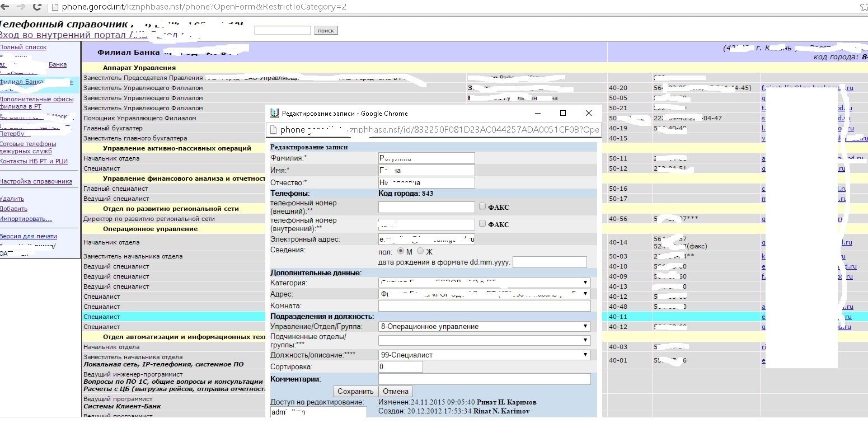This screenshot has width=868, height=428.
Task: Reload the page with refresh icon
Action: coord(37,7)
